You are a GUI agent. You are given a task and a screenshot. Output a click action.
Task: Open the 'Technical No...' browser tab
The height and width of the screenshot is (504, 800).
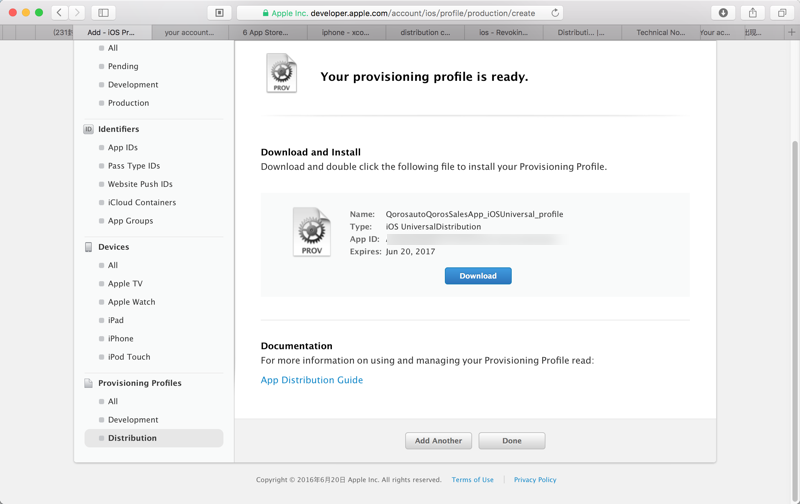[x=661, y=32]
